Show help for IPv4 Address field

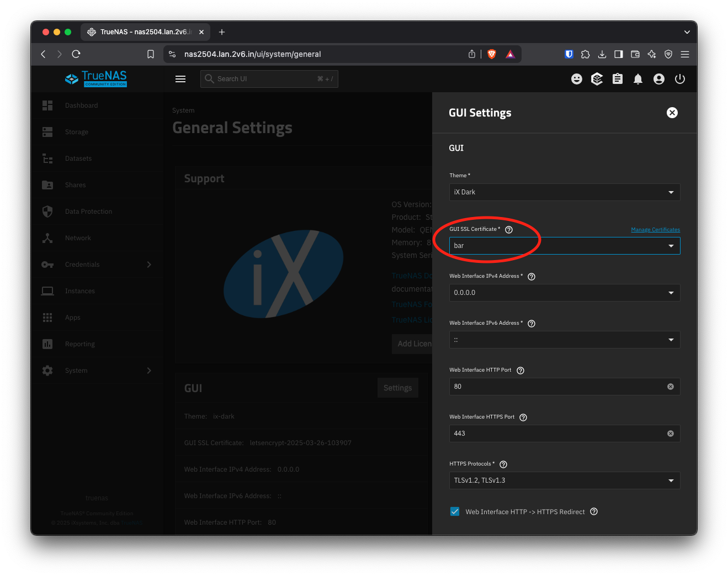click(x=532, y=277)
